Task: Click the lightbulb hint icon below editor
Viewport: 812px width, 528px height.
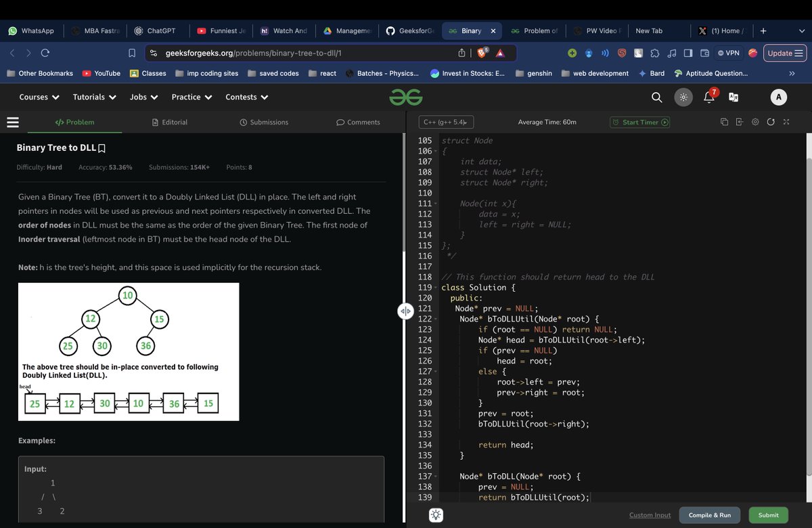Action: point(436,515)
